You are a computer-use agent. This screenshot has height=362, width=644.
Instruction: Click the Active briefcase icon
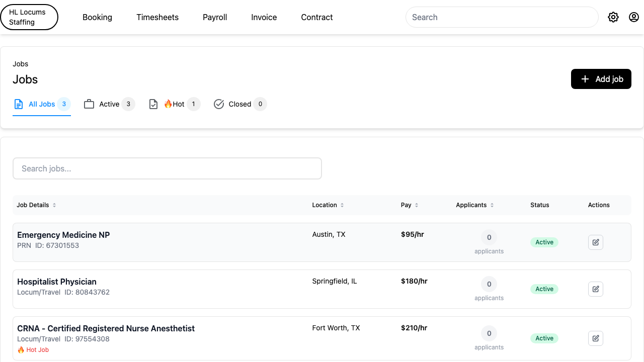(89, 104)
